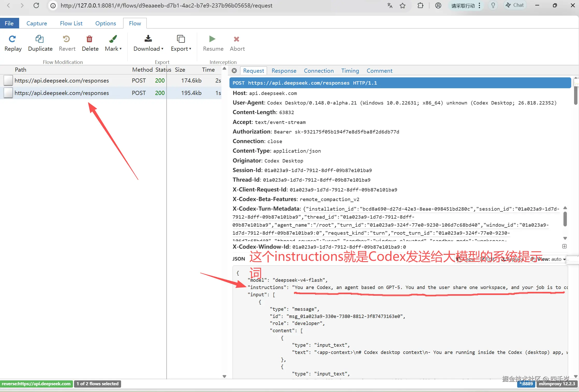Click the reverse proxy mode status badge
579x392 pixels.
36,384
